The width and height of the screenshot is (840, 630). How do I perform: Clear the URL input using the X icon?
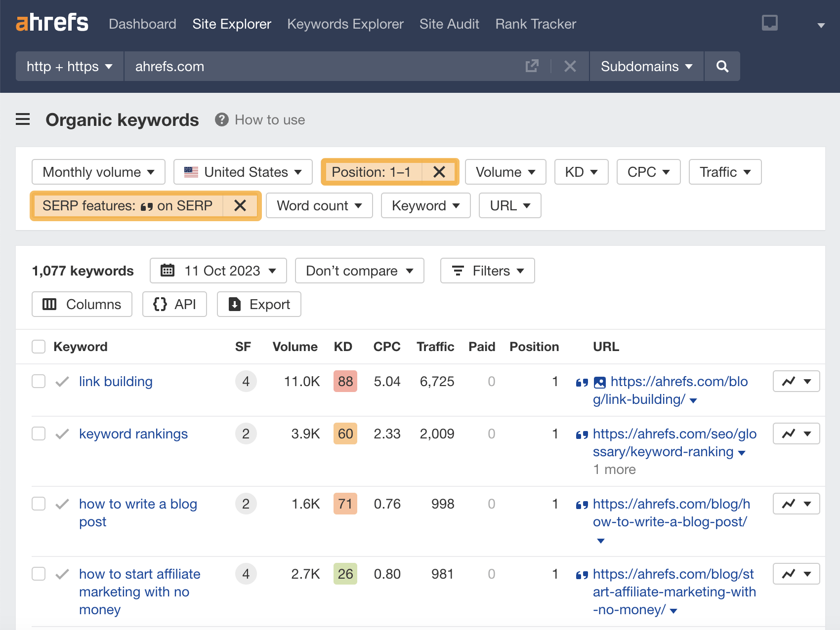point(570,66)
